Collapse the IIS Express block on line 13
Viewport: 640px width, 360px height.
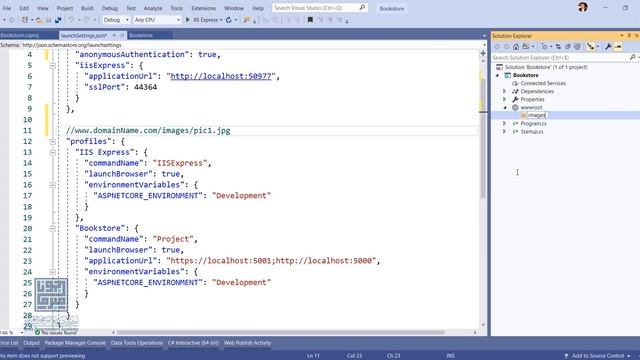(53, 152)
